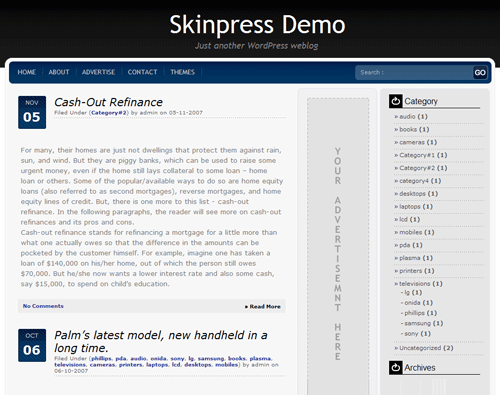The width and height of the screenshot is (500, 395).
Task: Open the printers category in sidebar
Action: pyautogui.click(x=411, y=271)
